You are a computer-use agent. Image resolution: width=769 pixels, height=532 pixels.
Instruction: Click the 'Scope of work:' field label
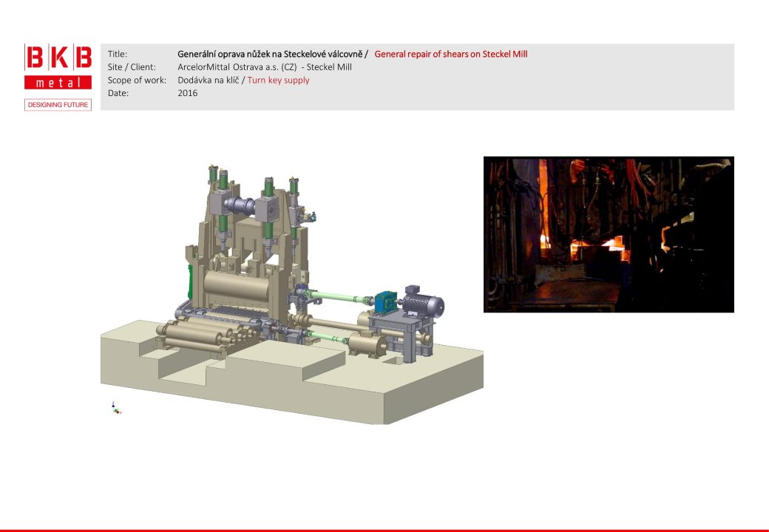(137, 81)
